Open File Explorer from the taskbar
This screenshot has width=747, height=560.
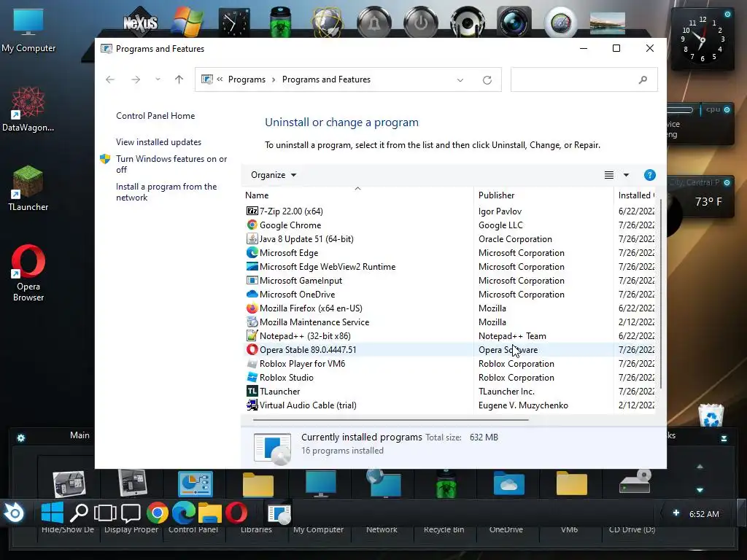(210, 513)
